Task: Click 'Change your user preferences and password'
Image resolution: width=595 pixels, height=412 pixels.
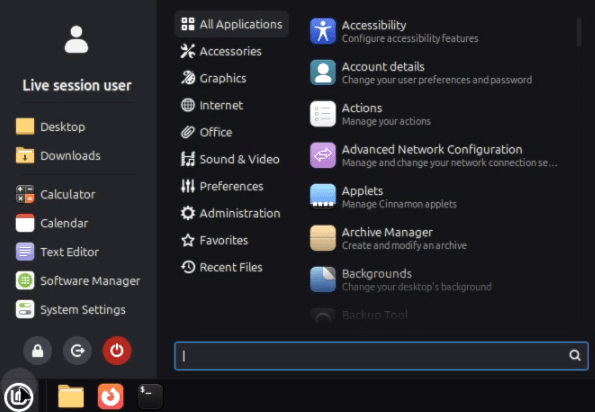Action: coord(437,80)
